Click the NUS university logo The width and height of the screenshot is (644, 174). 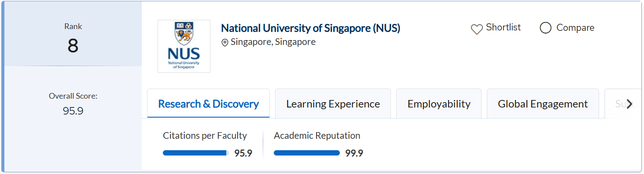click(184, 46)
